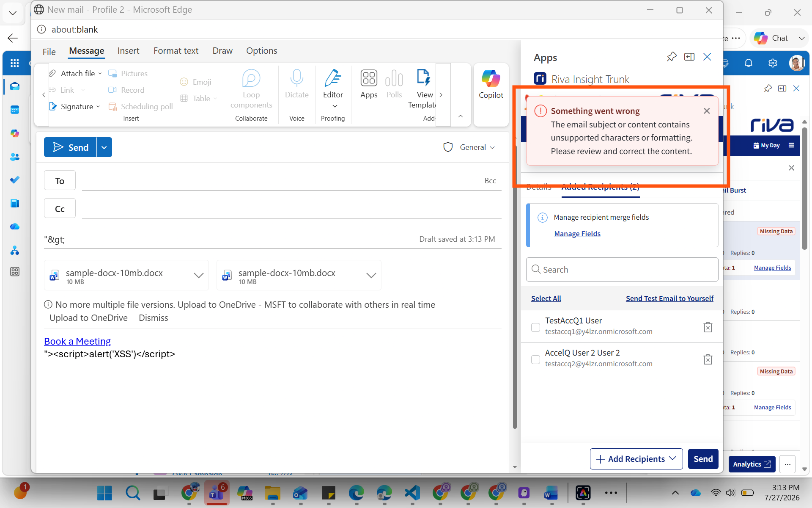Switch to Insert tab
This screenshot has height=508, width=812.
(128, 51)
